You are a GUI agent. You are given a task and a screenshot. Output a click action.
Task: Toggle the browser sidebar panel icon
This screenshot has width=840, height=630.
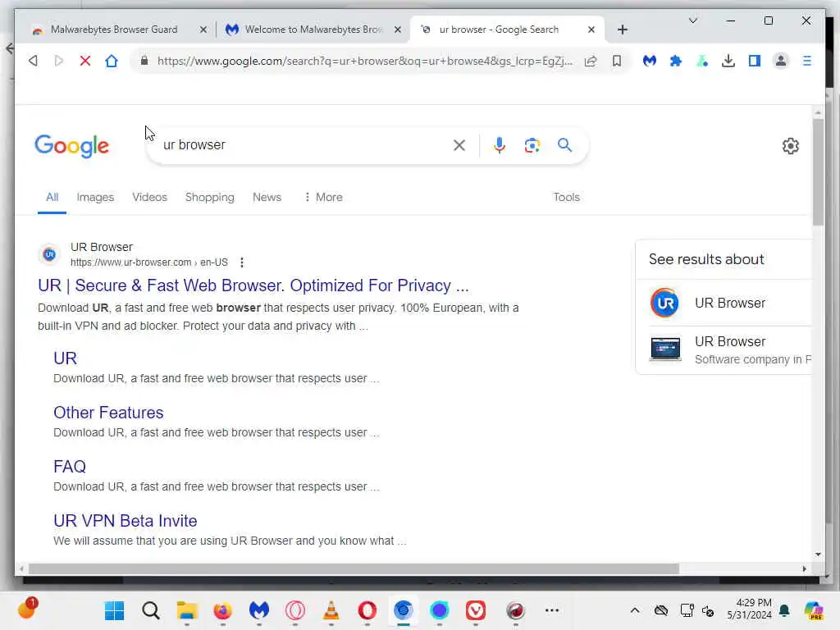[x=755, y=61]
